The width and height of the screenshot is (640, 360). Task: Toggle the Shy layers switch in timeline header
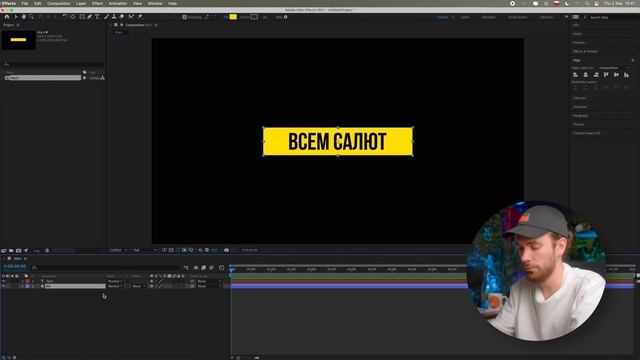(196, 268)
